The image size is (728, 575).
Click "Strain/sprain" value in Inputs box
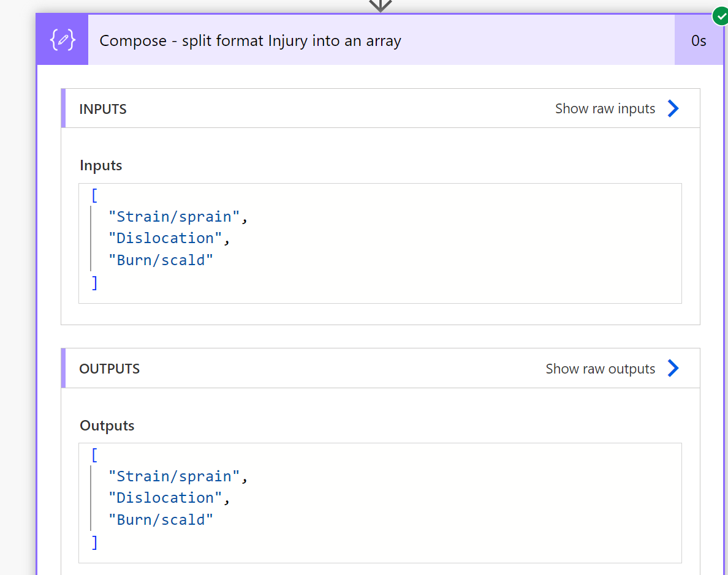coord(174,217)
